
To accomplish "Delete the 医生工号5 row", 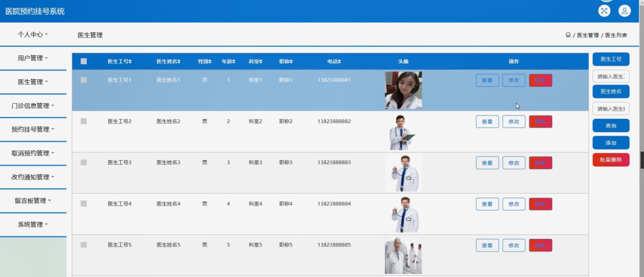I will 540,245.
